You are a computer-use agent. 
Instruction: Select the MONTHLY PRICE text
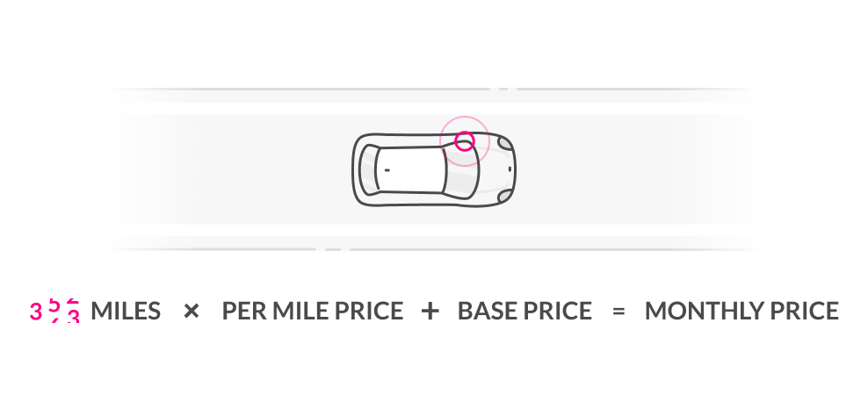[x=741, y=311]
